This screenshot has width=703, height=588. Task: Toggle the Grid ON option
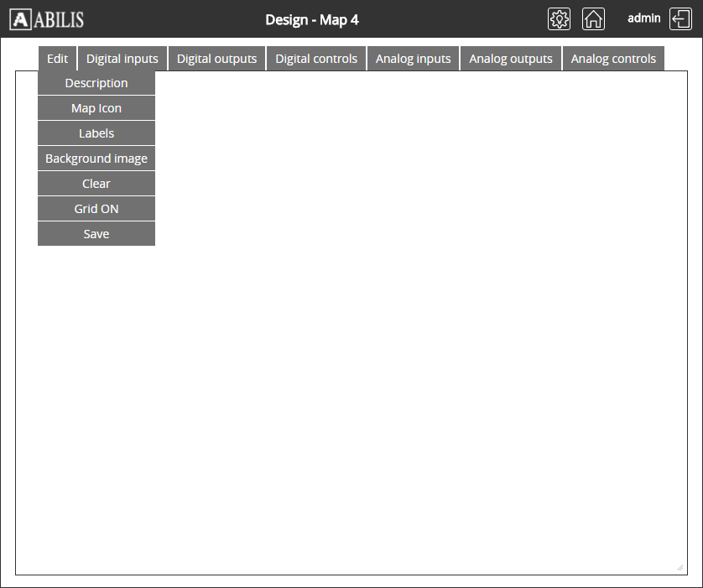point(96,209)
